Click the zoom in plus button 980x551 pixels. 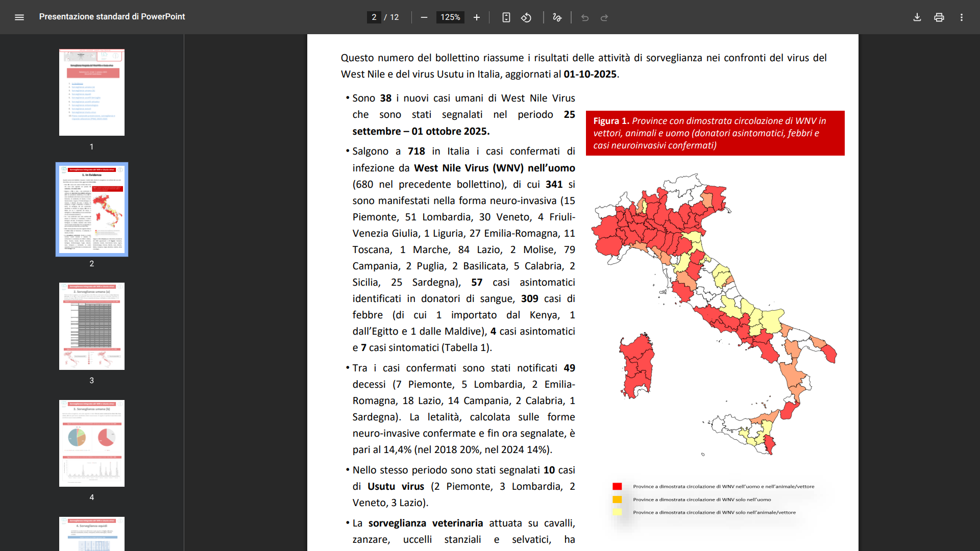click(x=477, y=17)
